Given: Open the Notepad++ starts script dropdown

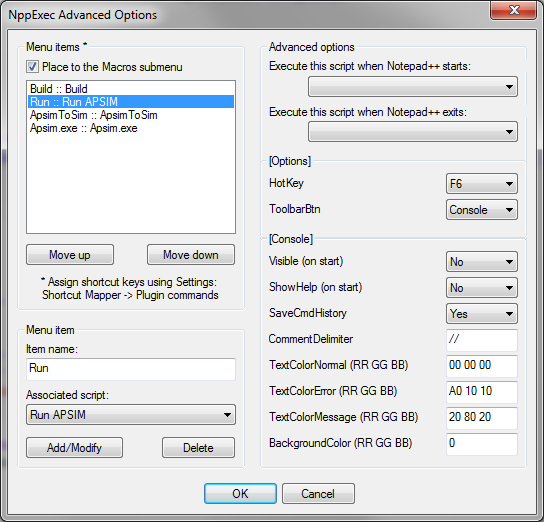Looking at the screenshot, I should point(413,87).
